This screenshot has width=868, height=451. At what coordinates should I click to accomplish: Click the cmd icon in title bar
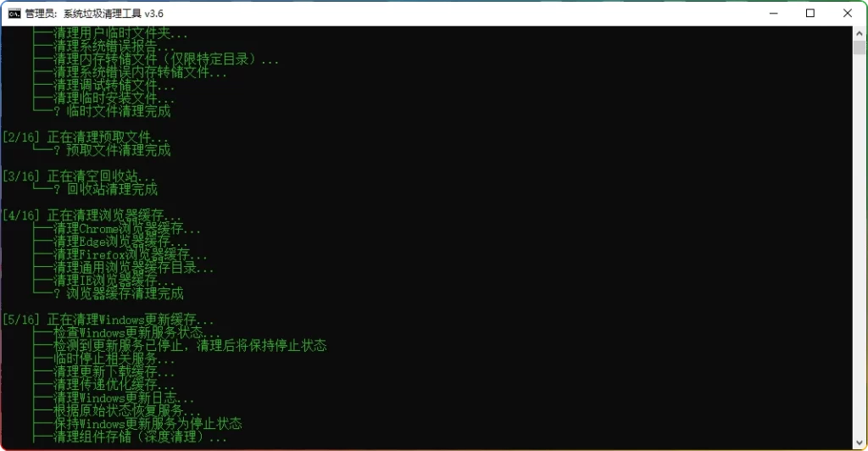pyautogui.click(x=14, y=14)
